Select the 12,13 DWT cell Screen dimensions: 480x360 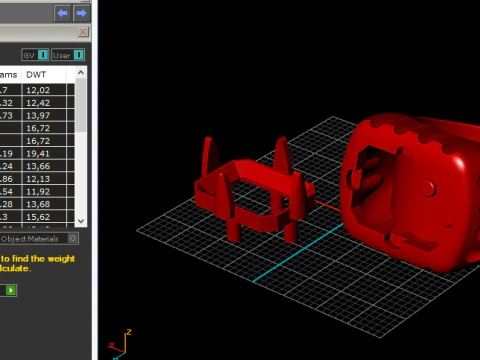coord(44,179)
